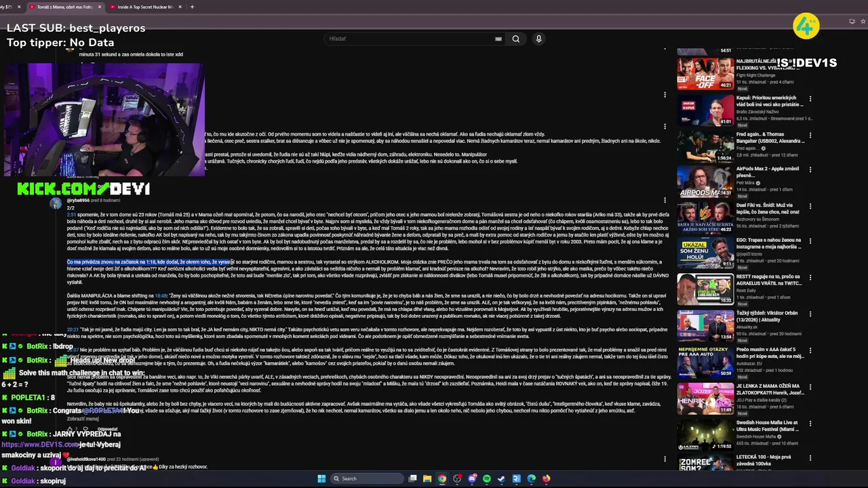Viewport: 868px width, 488px height.
Task: Open more options for Kapuš video
Action: point(810,99)
